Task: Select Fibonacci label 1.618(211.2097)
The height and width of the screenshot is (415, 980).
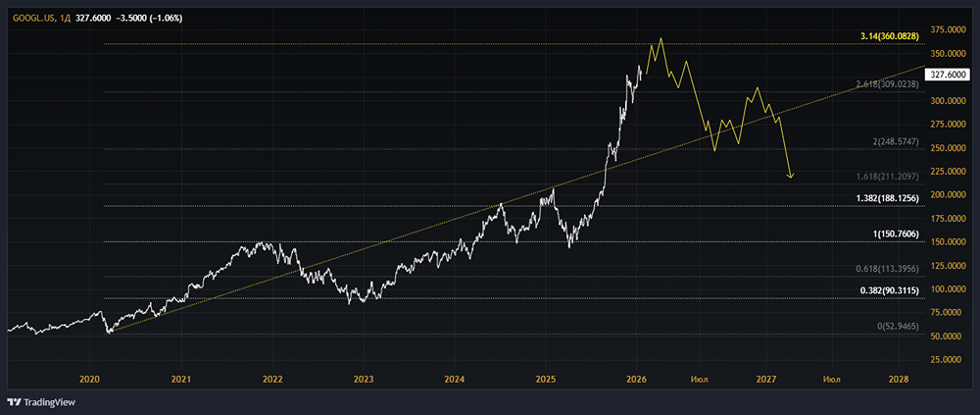Action: coord(886,178)
